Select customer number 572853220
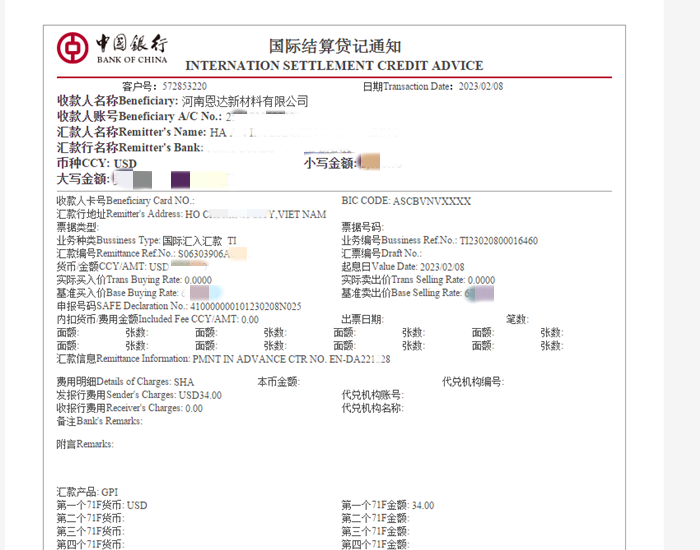 tap(184, 86)
